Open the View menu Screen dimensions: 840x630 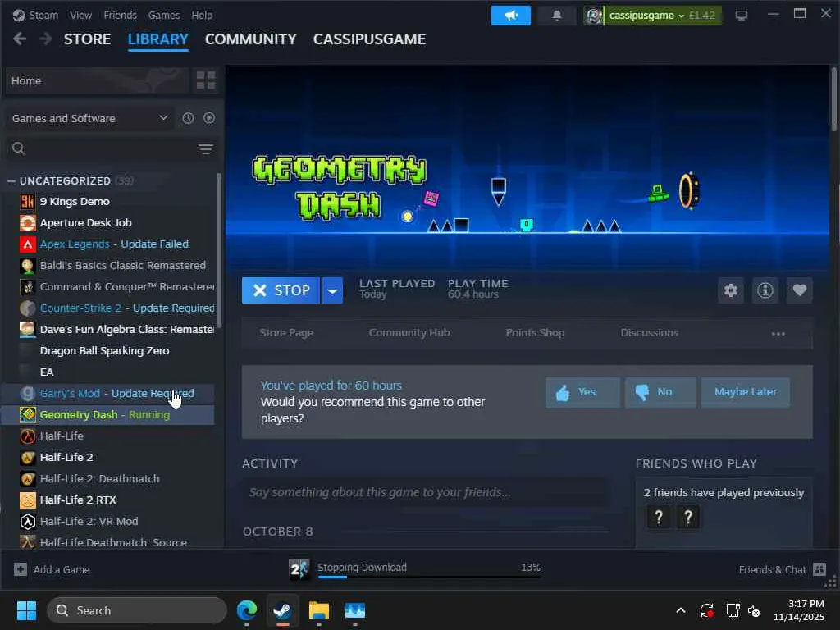click(x=80, y=15)
